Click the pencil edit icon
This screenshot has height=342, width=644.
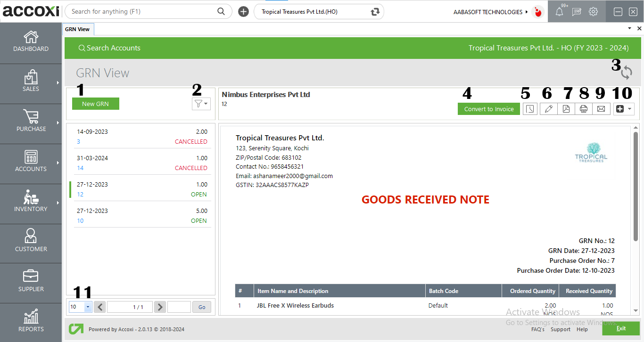[548, 109]
